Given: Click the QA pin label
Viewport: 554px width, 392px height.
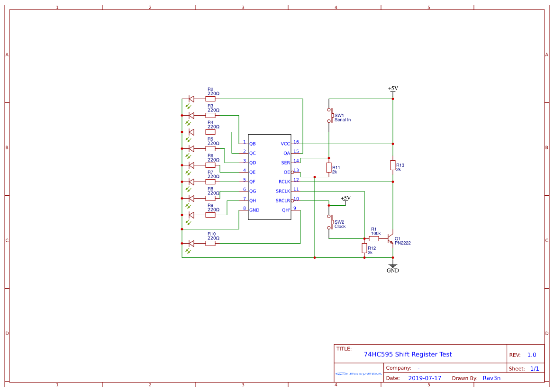Looking at the screenshot, I should click(287, 154).
